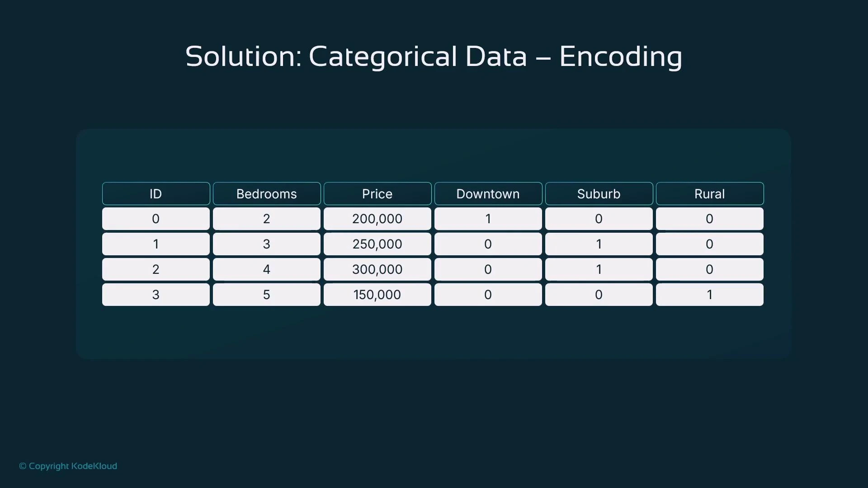This screenshot has height=488, width=868.
Task: Select the Price column header
Action: 377,193
